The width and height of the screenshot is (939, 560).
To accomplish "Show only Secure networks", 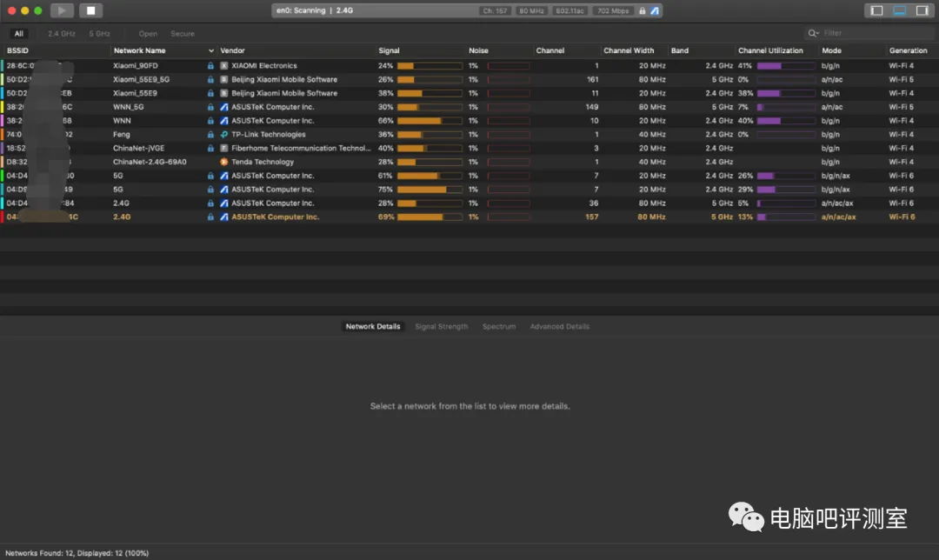I will coord(183,34).
